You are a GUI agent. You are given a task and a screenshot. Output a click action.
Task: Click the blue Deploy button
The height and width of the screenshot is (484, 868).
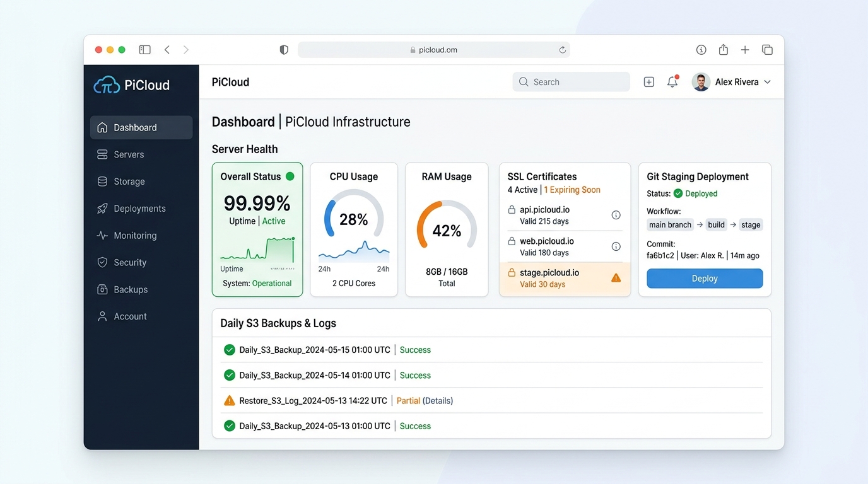tap(705, 279)
